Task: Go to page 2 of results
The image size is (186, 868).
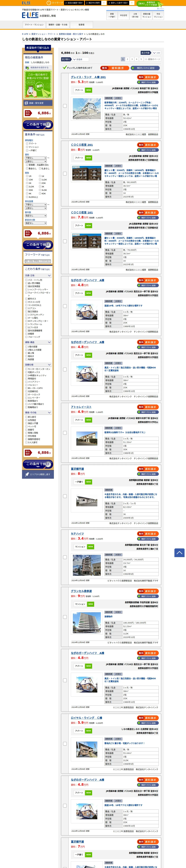Action: click(127, 59)
